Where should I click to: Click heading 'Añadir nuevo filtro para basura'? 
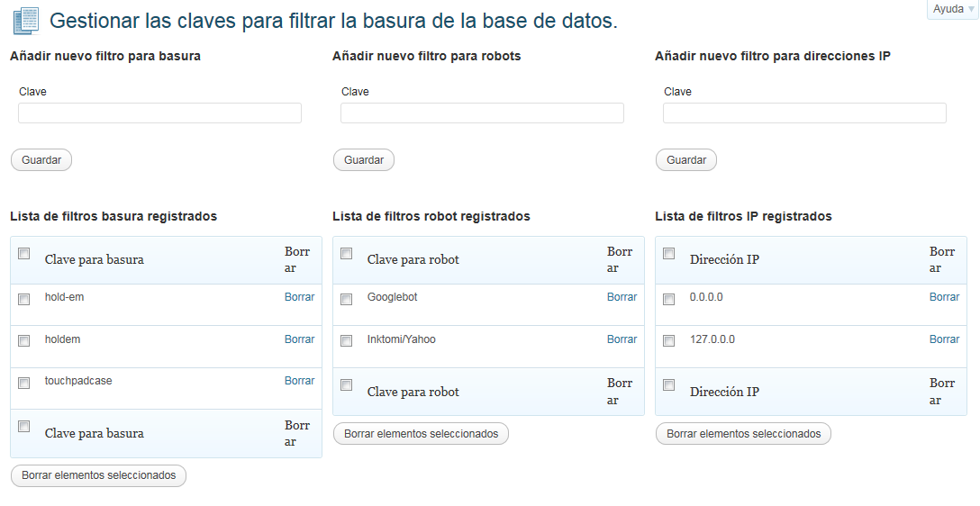(105, 56)
